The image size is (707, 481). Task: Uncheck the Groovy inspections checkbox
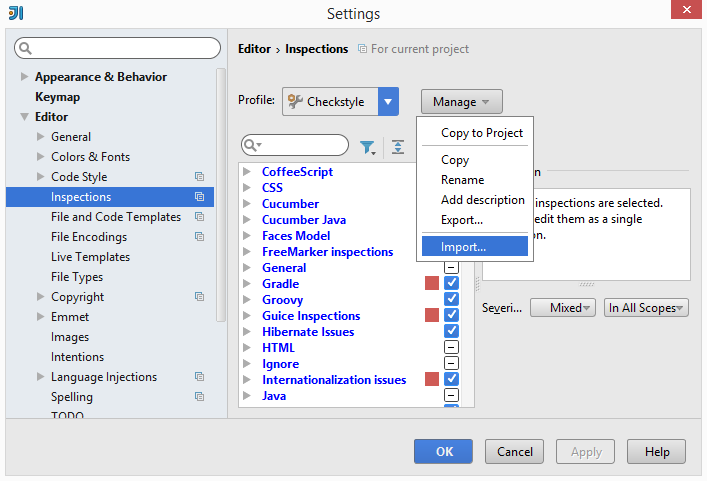[x=451, y=299]
